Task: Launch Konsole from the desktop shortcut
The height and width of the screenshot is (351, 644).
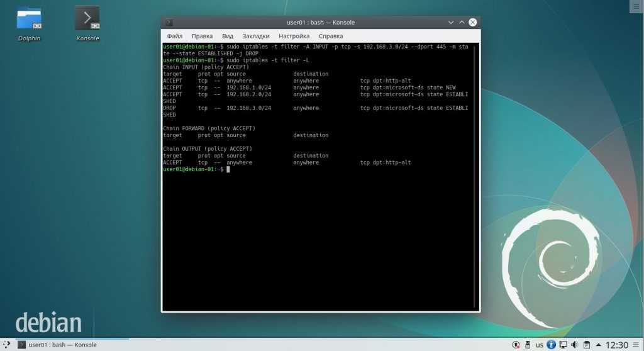Action: click(87, 19)
